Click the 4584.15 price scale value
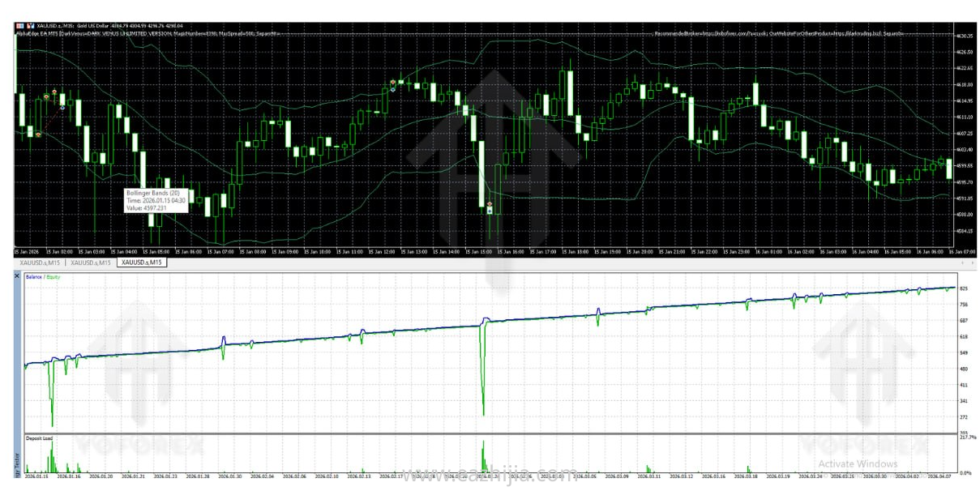The height and width of the screenshot is (491, 980). [964, 230]
